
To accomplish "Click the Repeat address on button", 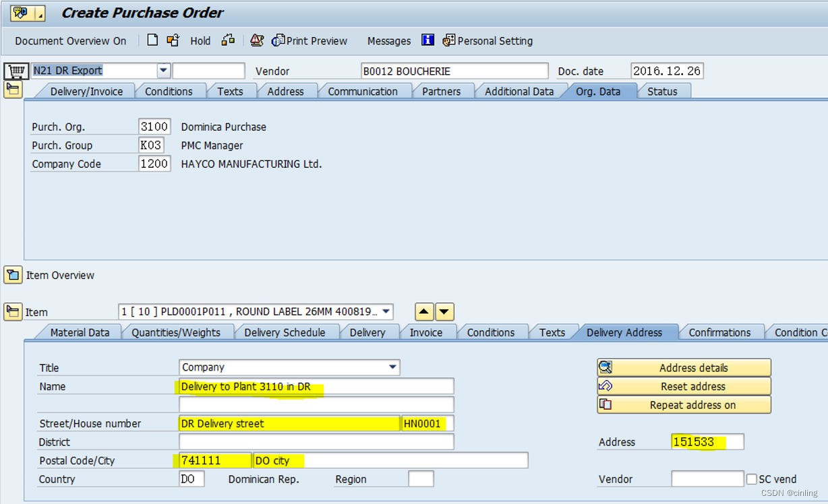I will click(x=684, y=404).
